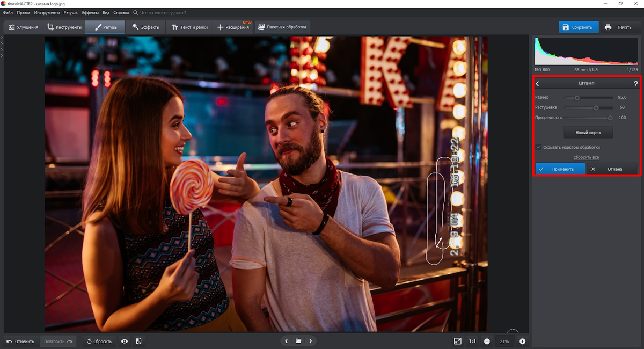Zoom out with the minus icon
Screen dimensions: 644x349
[x=487, y=341]
